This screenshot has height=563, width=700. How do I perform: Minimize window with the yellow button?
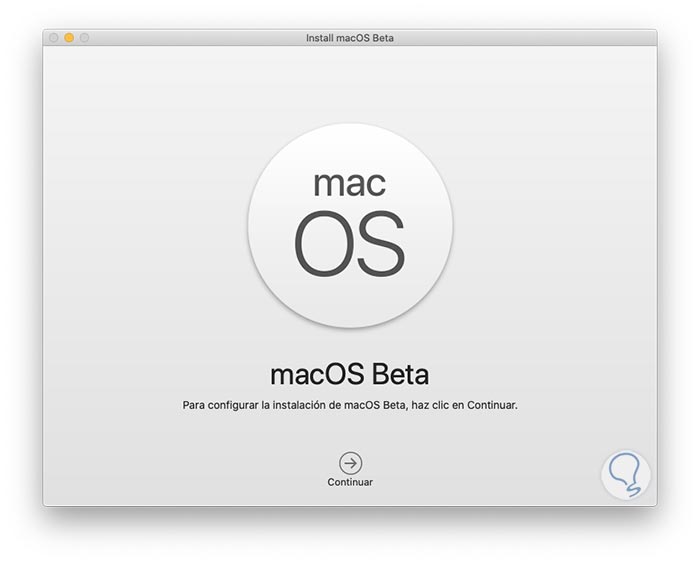[x=69, y=38]
